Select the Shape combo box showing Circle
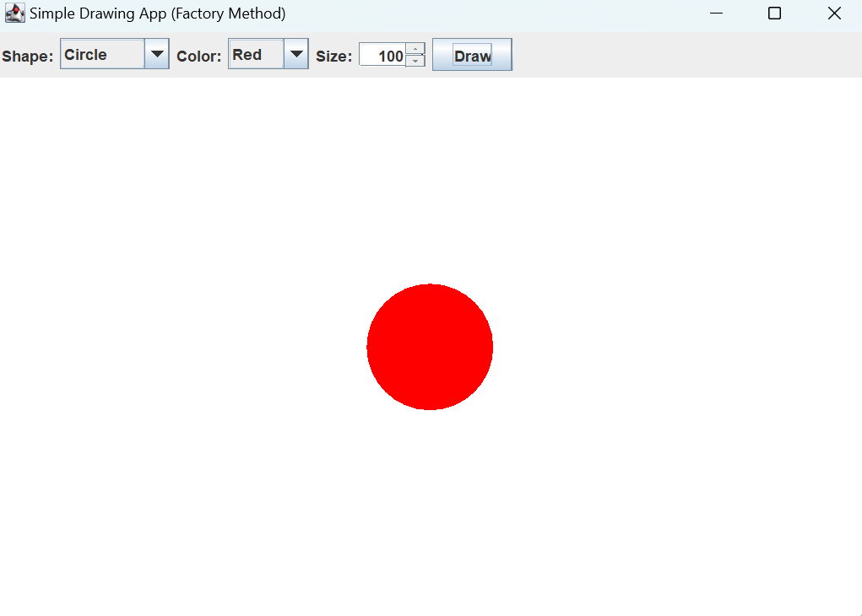The height and width of the screenshot is (616, 862). pos(114,54)
